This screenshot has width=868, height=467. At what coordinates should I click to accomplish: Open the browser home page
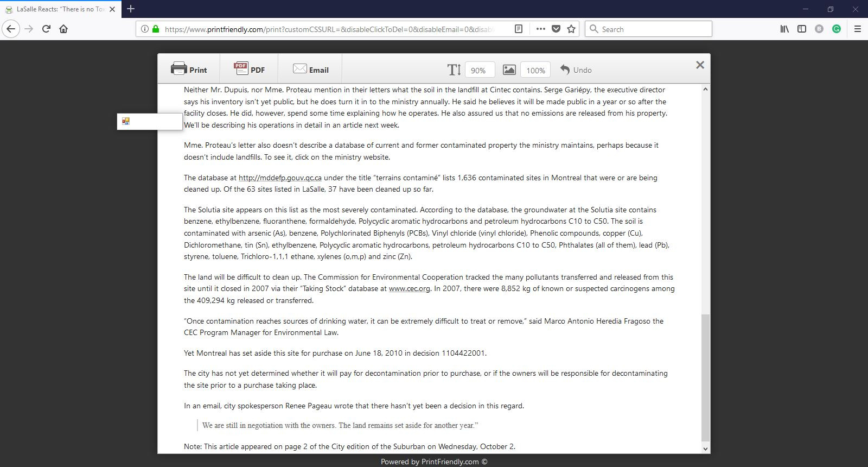coord(63,29)
